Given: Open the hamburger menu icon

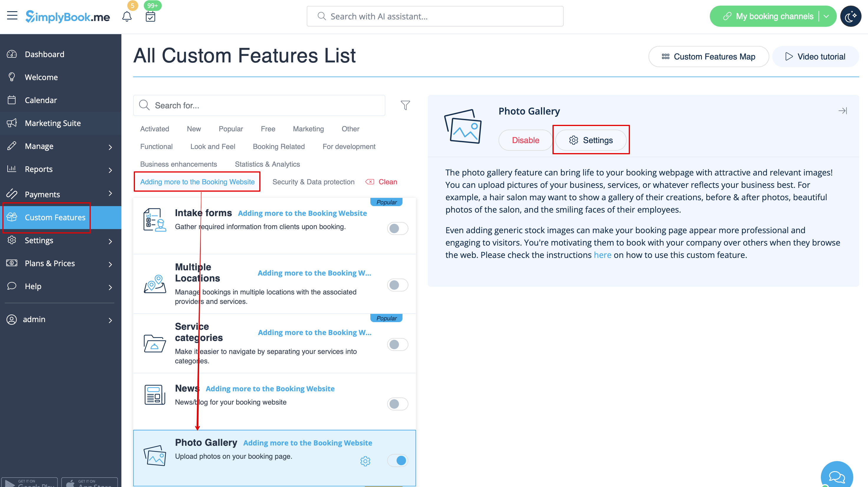Looking at the screenshot, I should (12, 16).
